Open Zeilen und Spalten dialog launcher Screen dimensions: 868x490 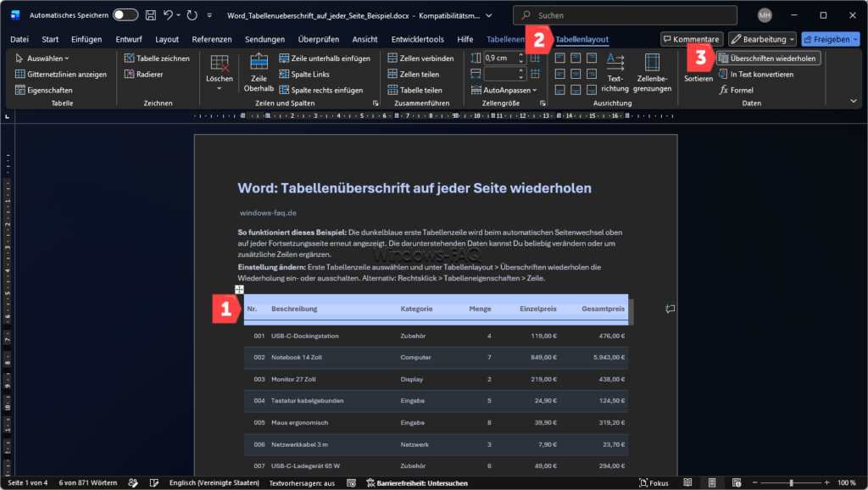[x=376, y=103]
